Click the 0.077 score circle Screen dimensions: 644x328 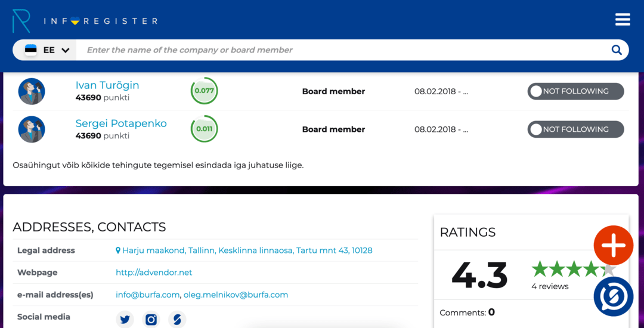[204, 91]
